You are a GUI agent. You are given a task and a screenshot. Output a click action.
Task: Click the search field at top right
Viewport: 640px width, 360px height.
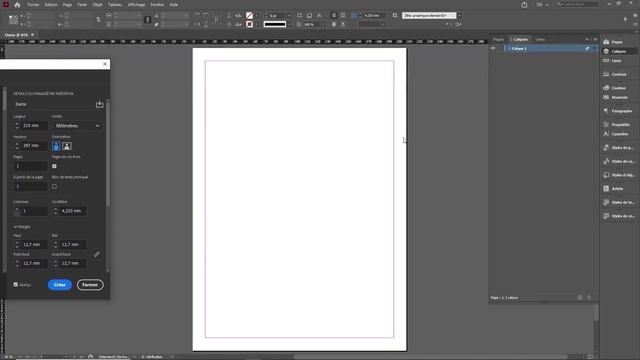577,4
